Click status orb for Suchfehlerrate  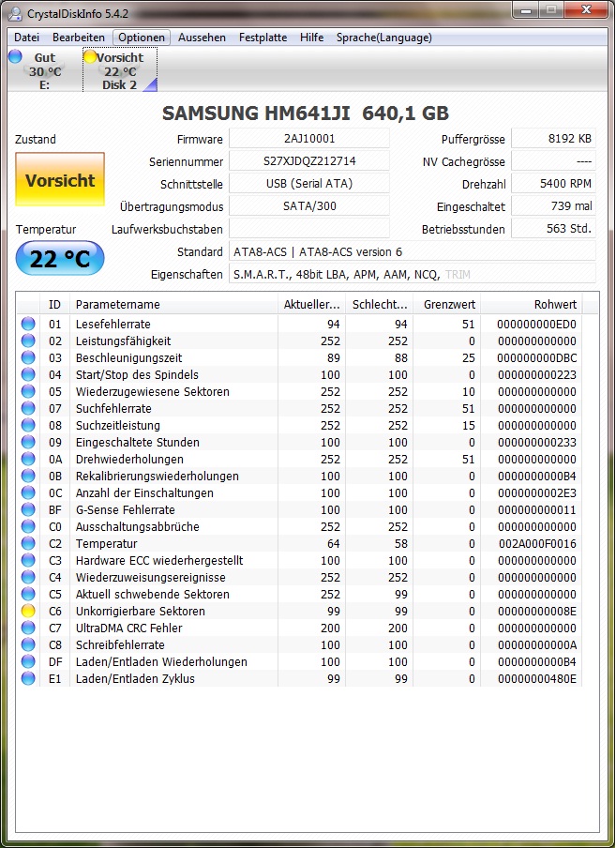click(27, 408)
